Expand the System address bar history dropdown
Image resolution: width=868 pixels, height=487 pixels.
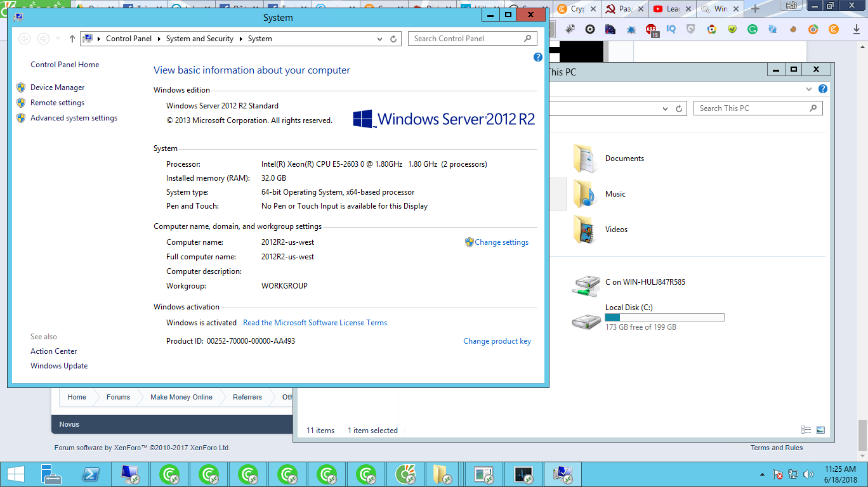click(380, 39)
